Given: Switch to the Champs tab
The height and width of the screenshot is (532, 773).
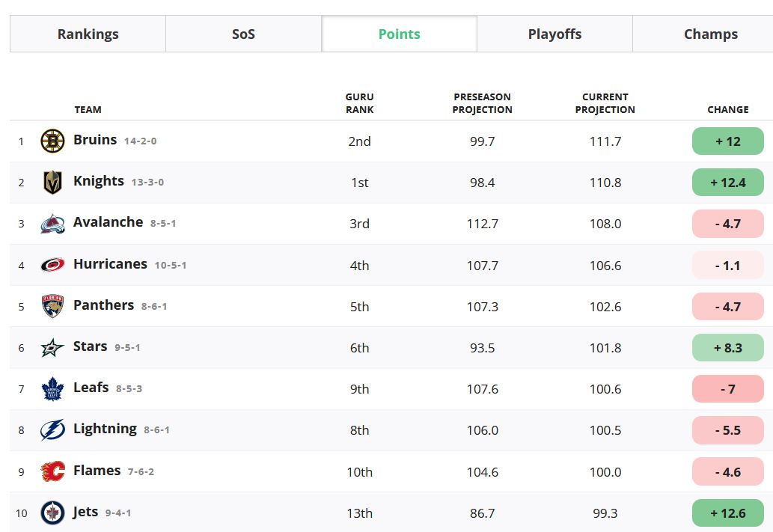Looking at the screenshot, I should coord(710,34).
